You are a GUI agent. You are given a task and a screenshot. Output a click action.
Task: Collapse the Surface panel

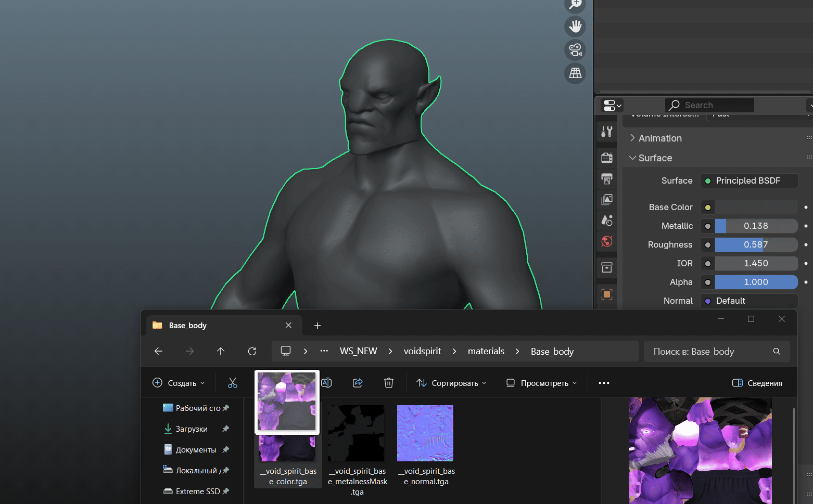coord(655,158)
